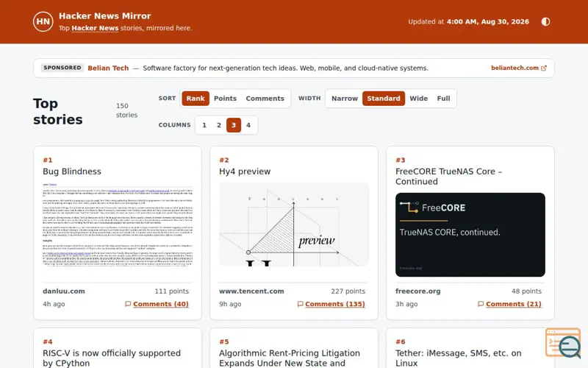Click the external-link icon beside beliantech.com
Screen dimensions: 588x368
coord(544,68)
